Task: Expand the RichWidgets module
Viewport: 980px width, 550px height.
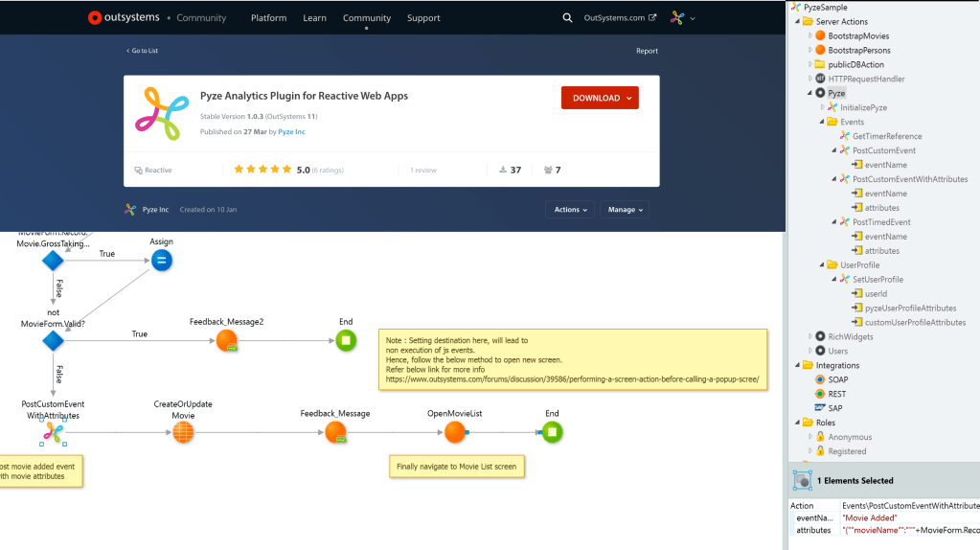Action: click(x=810, y=336)
